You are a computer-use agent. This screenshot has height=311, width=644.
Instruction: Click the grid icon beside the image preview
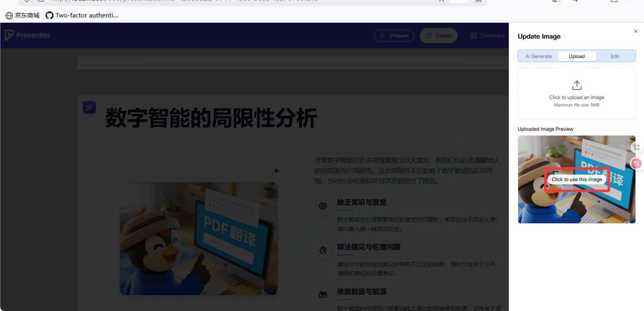coord(637,148)
